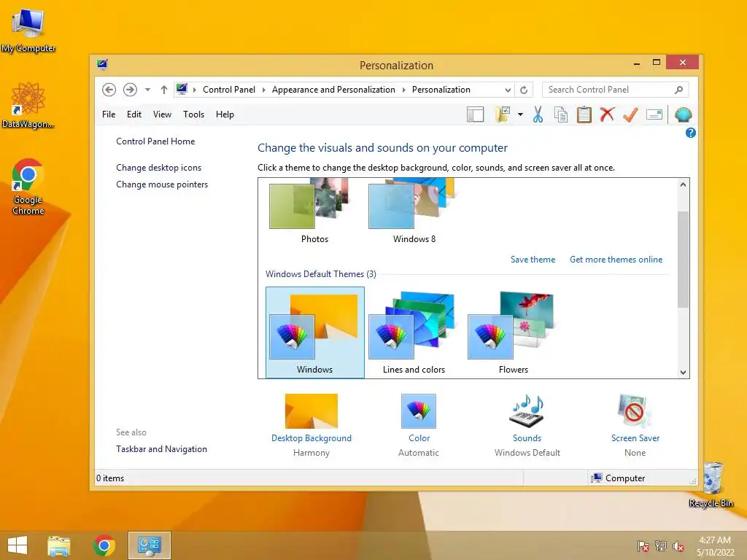The width and height of the screenshot is (747, 560).
Task: Select the My Computer desktop icon
Action: 28,31
